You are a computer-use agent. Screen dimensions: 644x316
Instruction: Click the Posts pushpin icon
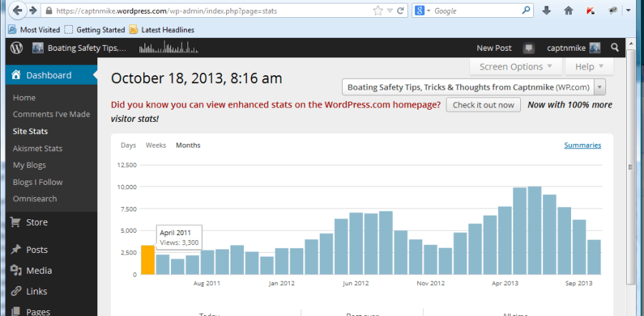click(x=16, y=249)
